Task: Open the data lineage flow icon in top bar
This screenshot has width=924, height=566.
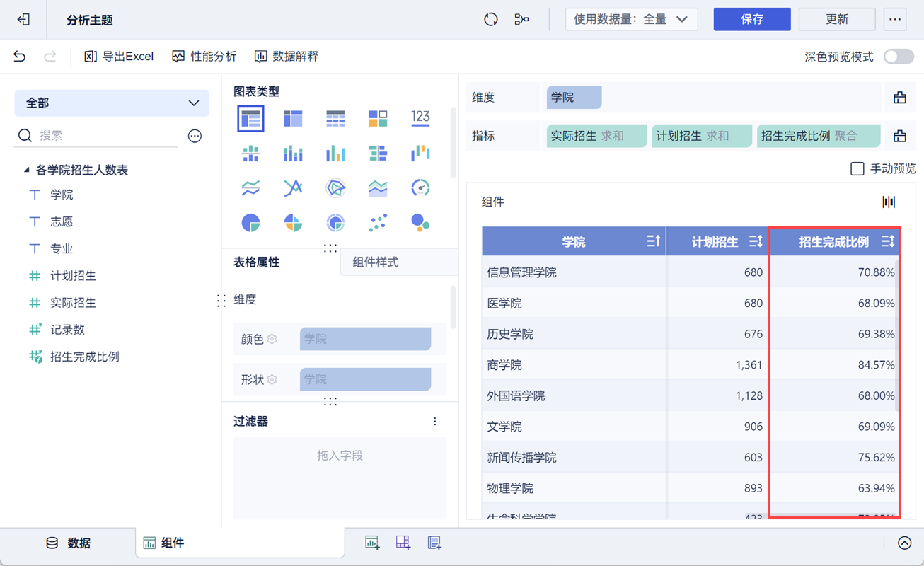Action: [521, 20]
